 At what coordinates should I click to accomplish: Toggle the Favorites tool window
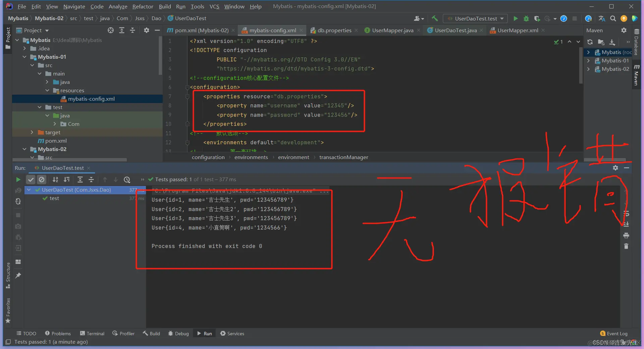(8, 311)
